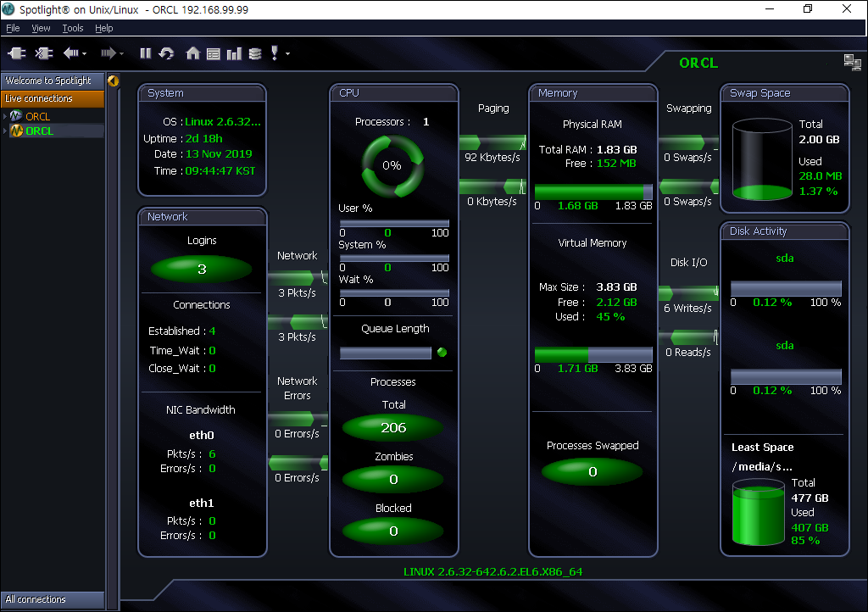
Task: Open the bar chart toolbar icon
Action: point(234,53)
